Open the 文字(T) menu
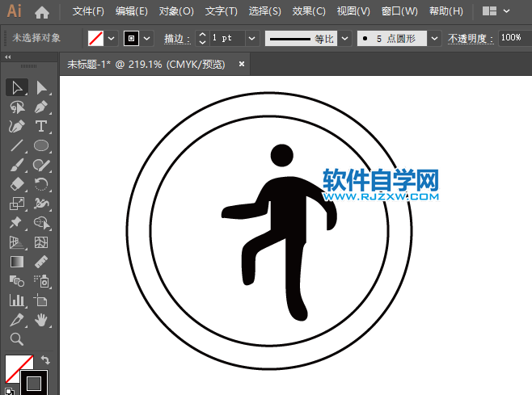 tap(222, 11)
